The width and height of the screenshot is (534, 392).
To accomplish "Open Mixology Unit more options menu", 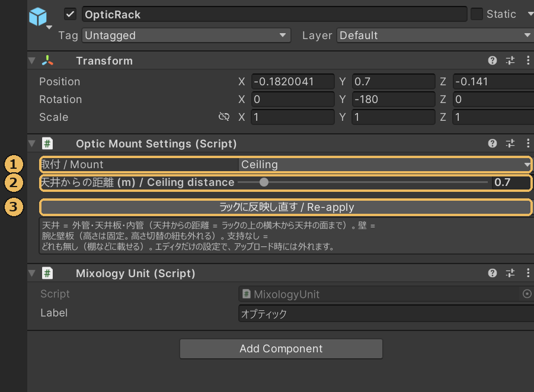I will (x=528, y=273).
